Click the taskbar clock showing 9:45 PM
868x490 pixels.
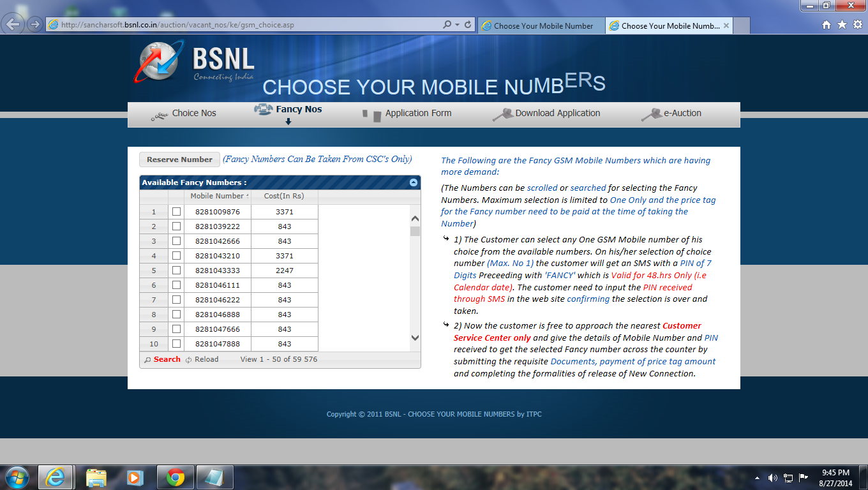[x=836, y=478]
